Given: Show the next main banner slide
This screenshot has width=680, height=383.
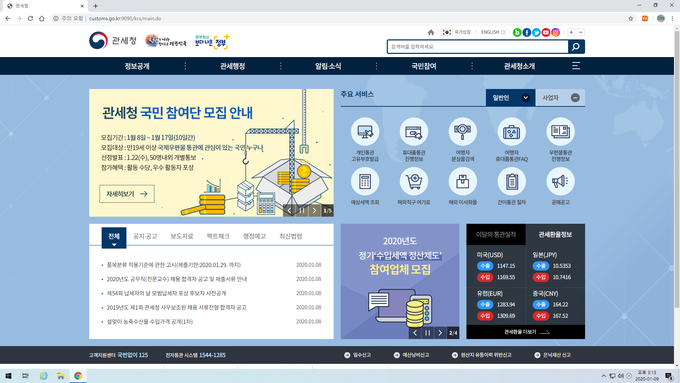Looking at the screenshot, I should pyautogui.click(x=314, y=210).
